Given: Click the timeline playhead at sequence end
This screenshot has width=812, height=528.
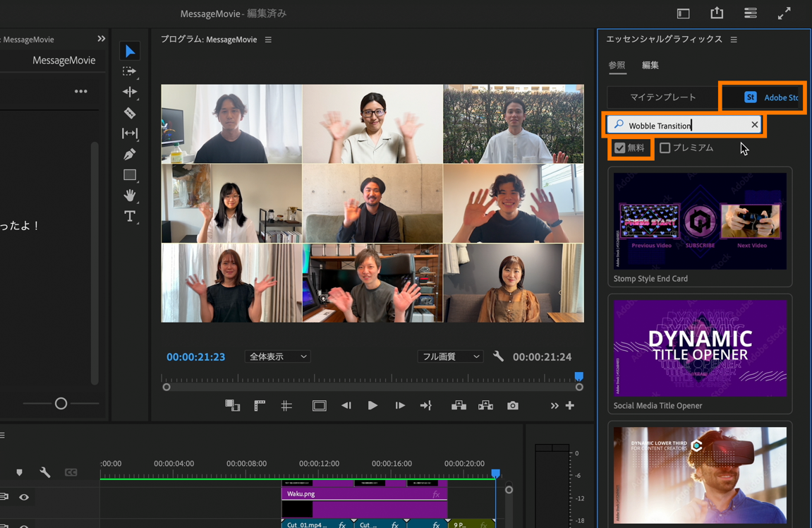Looking at the screenshot, I should 495,473.
